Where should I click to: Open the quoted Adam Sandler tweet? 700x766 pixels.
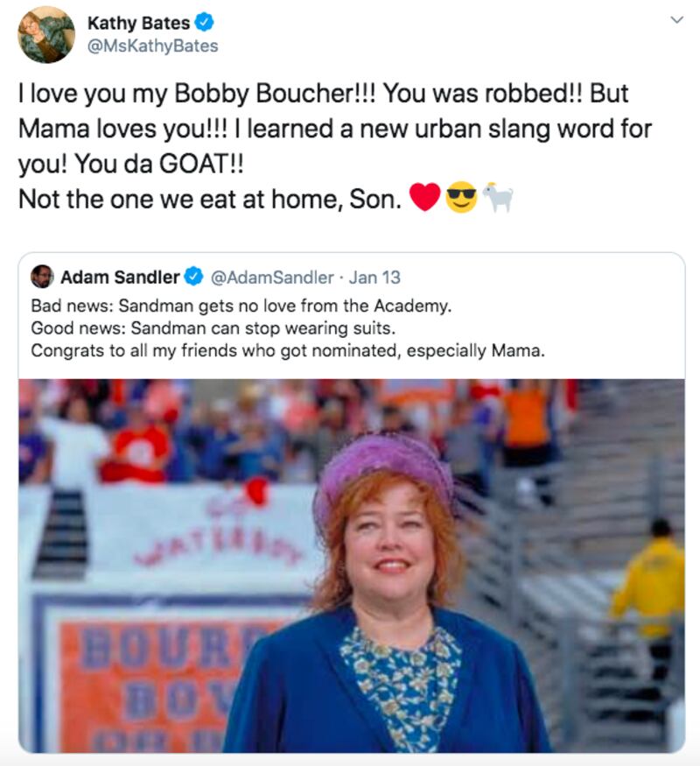[x=350, y=333]
